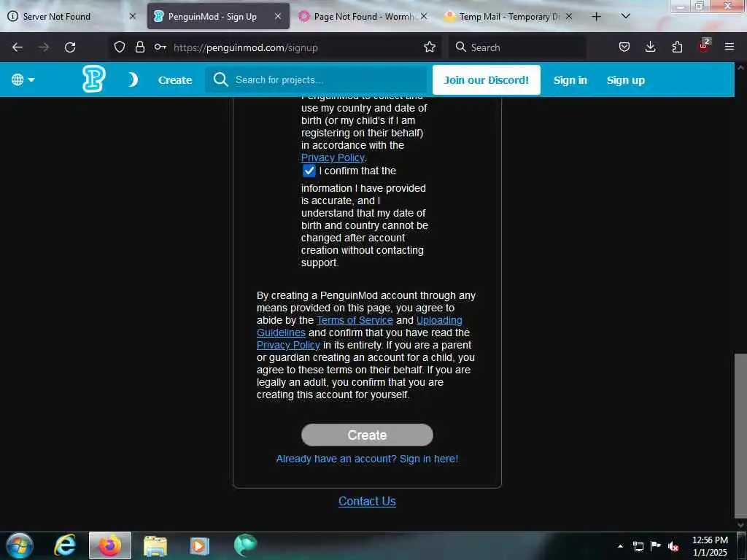Click the network tray icon
The image size is (747, 560).
(638, 546)
